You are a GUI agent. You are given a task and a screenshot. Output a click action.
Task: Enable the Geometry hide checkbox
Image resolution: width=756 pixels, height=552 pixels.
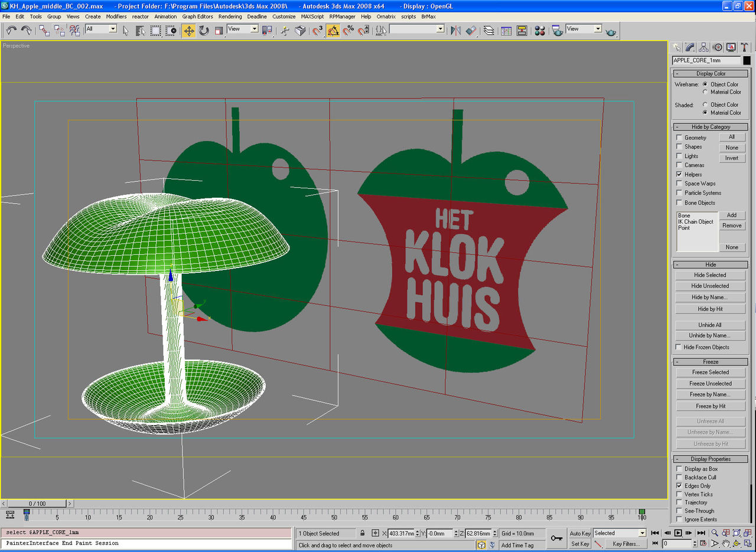point(679,138)
